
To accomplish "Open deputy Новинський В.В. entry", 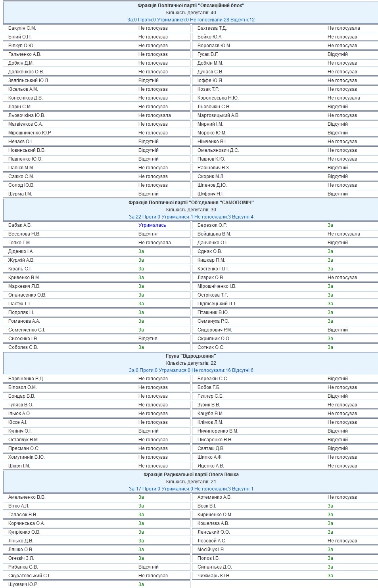I will 27,150.
